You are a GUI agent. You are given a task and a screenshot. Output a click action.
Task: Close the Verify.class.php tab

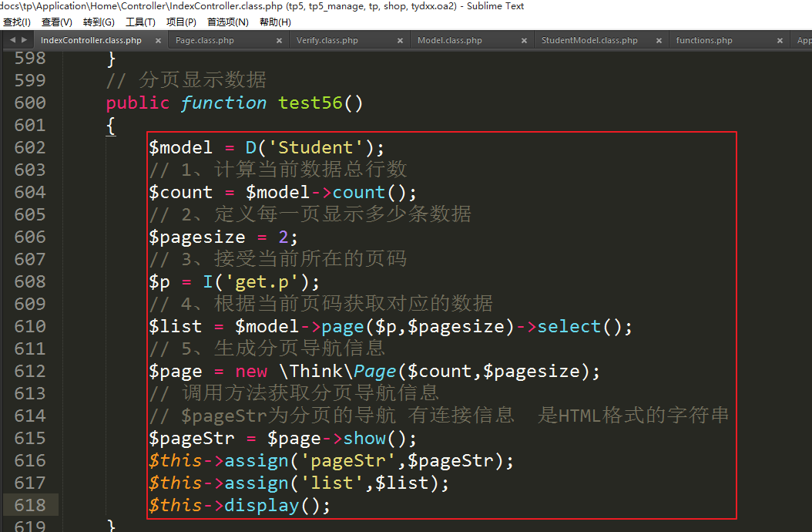click(x=401, y=40)
